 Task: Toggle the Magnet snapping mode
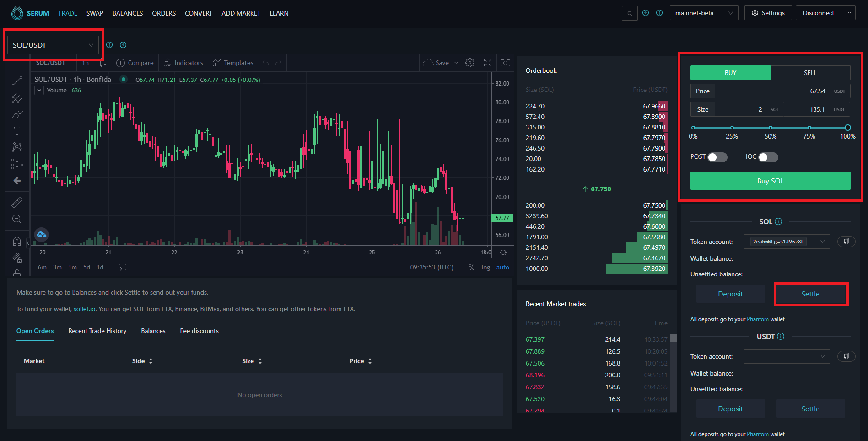tap(17, 241)
